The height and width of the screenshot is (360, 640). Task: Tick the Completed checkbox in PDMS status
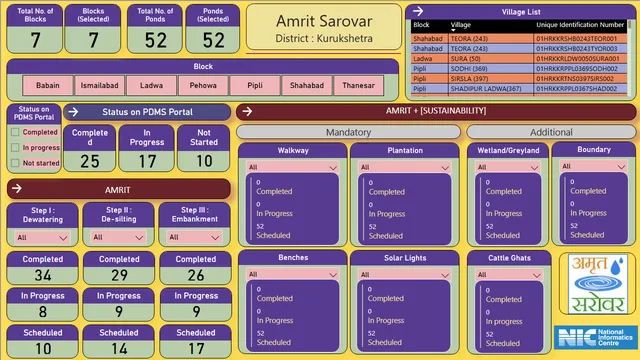pos(15,132)
